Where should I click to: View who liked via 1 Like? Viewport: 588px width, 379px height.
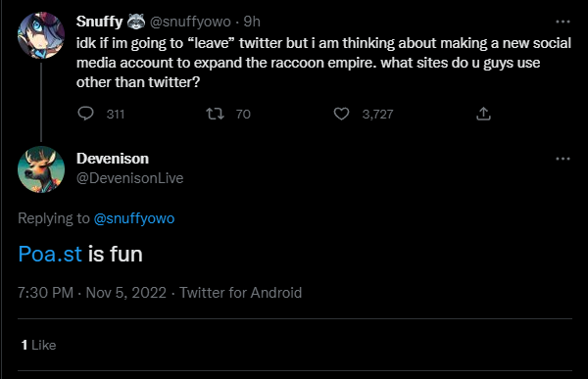pyautogui.click(x=38, y=345)
